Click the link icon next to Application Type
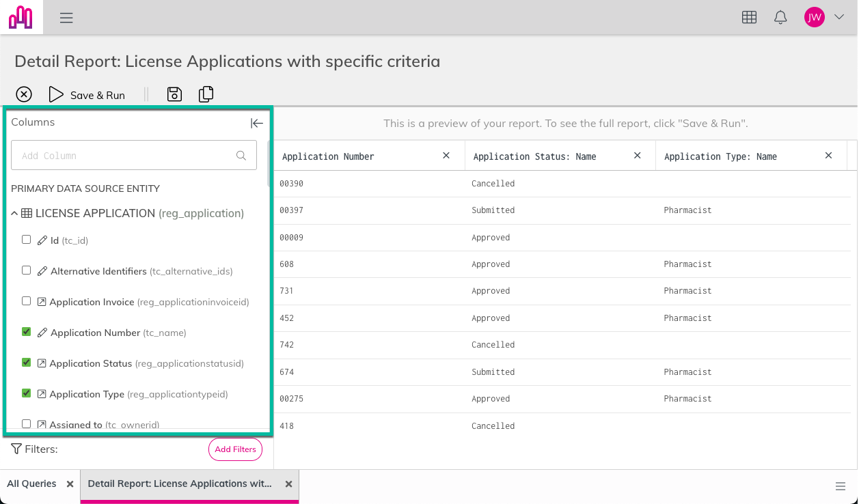 pyautogui.click(x=42, y=394)
